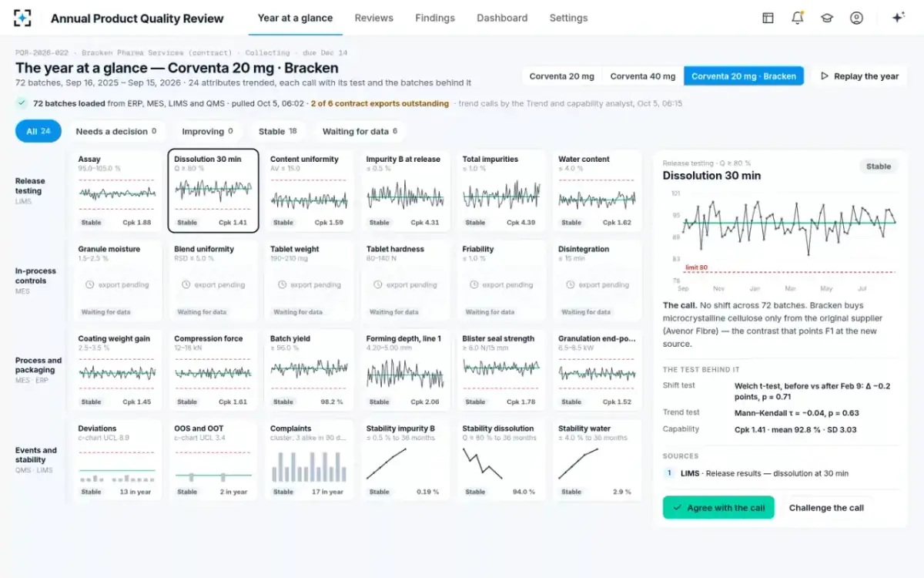Open the Dissolution 30 min card
Image resolution: width=924 pixels, height=578 pixels.
click(x=213, y=190)
